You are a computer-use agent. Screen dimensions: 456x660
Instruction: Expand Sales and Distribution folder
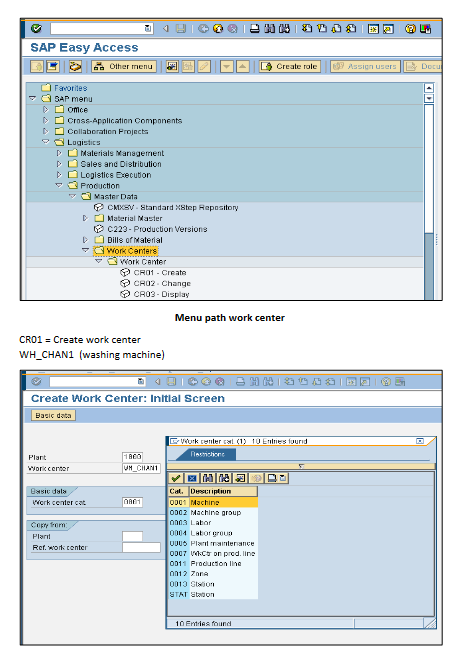[x=59, y=164]
